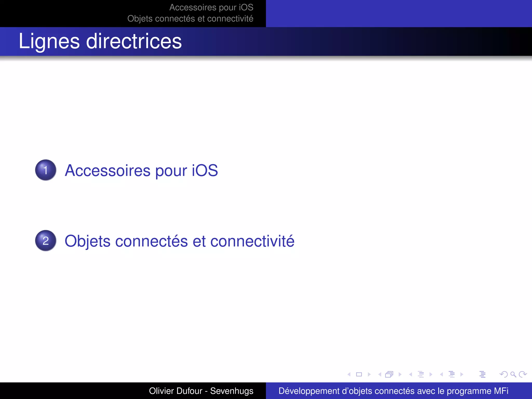Click the numbered ball 2

46,241
